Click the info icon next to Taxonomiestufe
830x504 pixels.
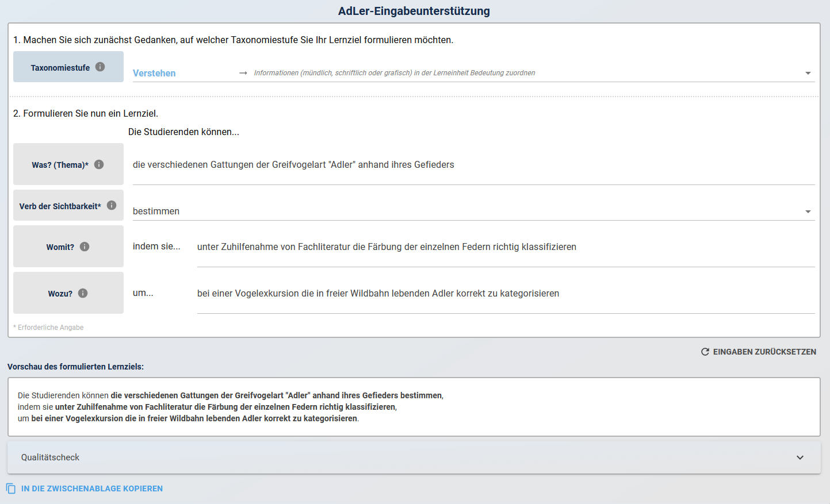click(x=100, y=67)
